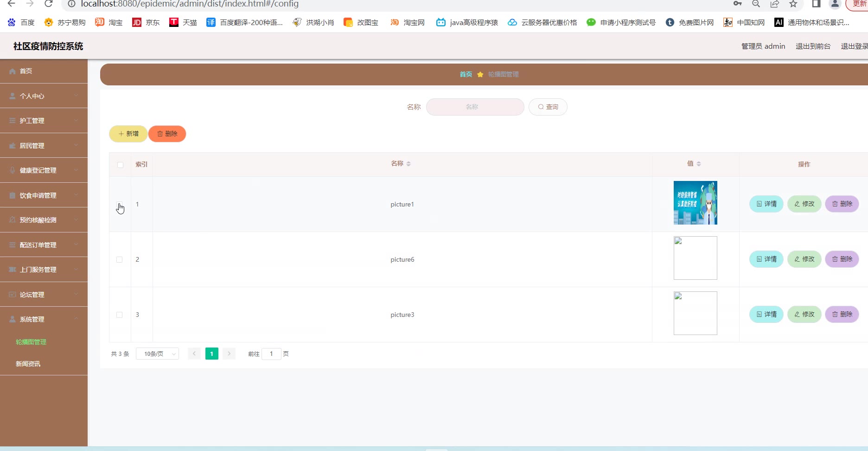Sort the table by 名称 column arrows
868x451 pixels.
408,164
